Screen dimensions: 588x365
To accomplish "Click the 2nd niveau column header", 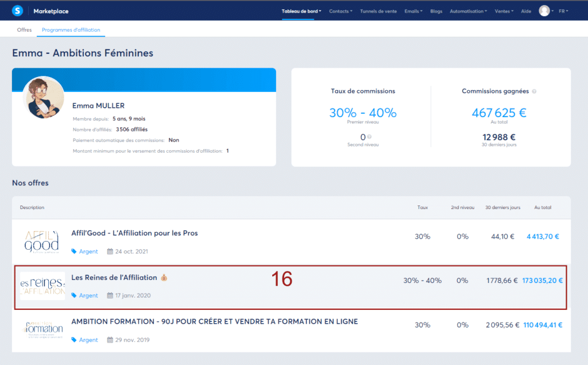I will pos(462,207).
